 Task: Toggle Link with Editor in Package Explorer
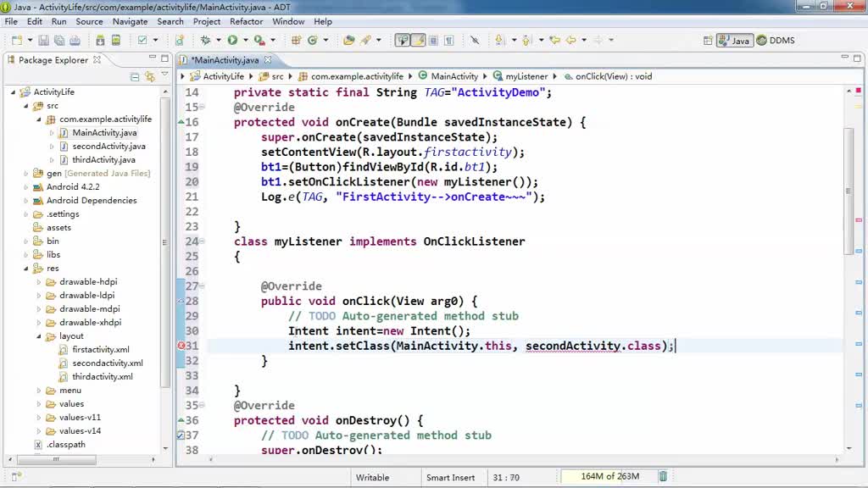149,77
